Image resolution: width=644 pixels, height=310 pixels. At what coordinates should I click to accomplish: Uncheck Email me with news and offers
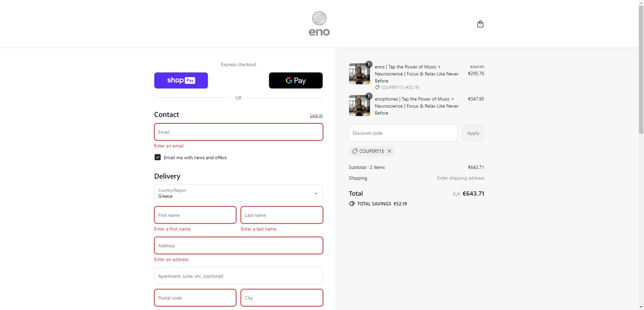[158, 157]
